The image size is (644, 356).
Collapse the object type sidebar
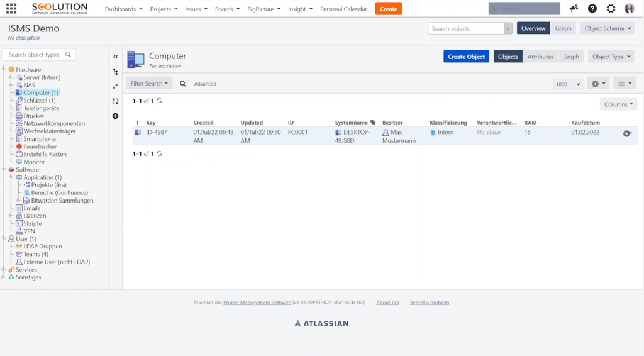point(116,57)
